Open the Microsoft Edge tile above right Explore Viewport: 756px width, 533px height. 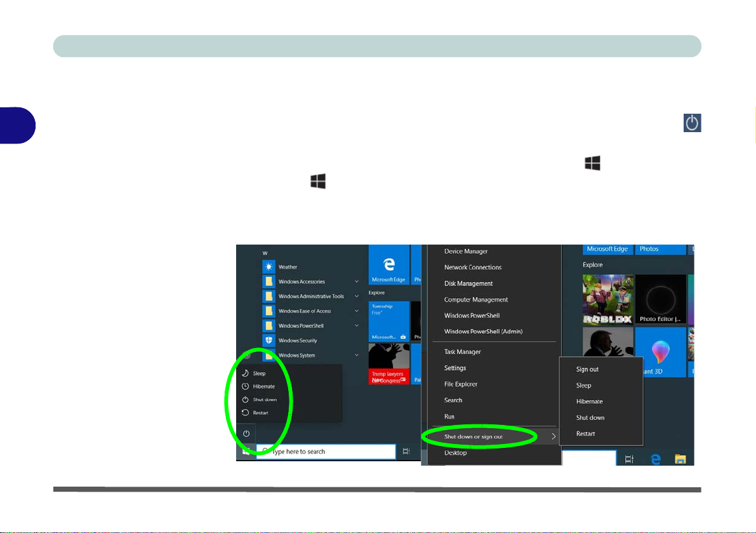(608, 250)
